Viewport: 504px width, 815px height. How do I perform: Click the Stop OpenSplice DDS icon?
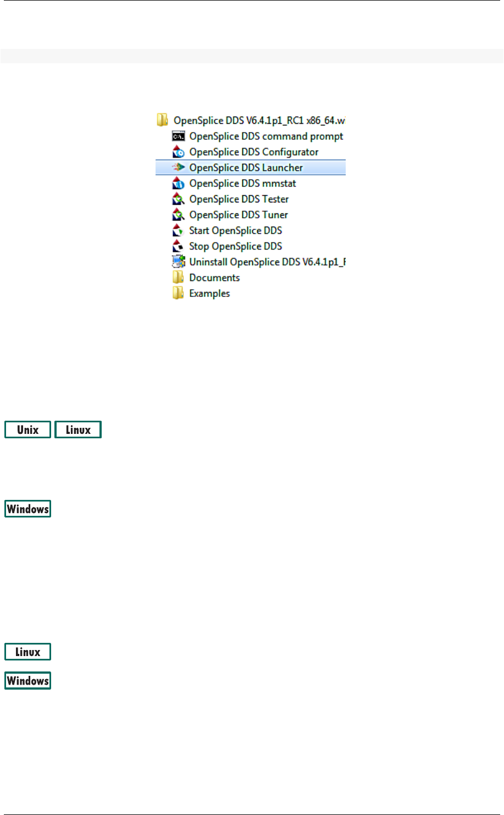point(178,246)
